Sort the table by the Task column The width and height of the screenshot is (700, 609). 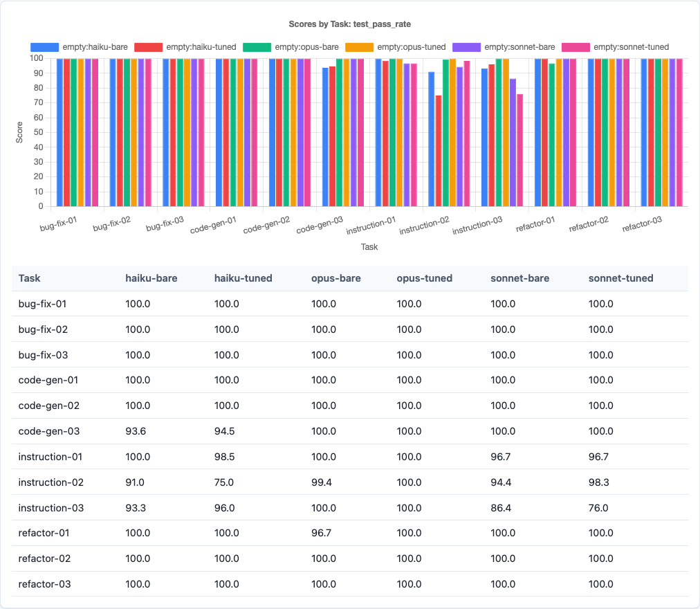[30, 278]
